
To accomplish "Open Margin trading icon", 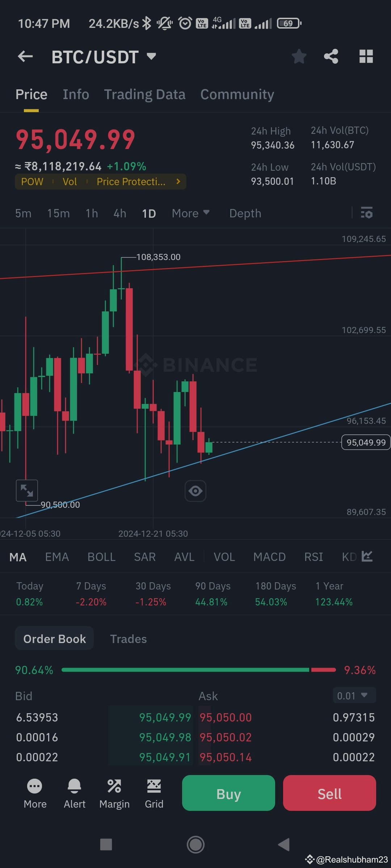I will [114, 794].
